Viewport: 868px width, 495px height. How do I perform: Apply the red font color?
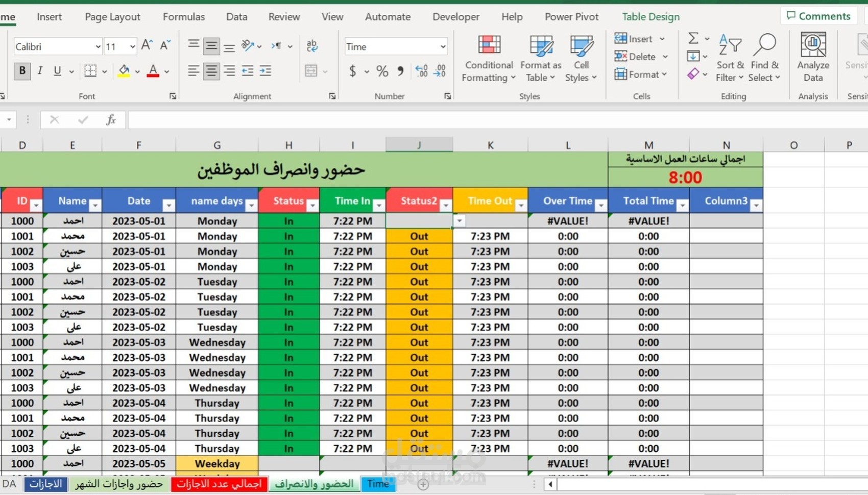[x=153, y=71]
